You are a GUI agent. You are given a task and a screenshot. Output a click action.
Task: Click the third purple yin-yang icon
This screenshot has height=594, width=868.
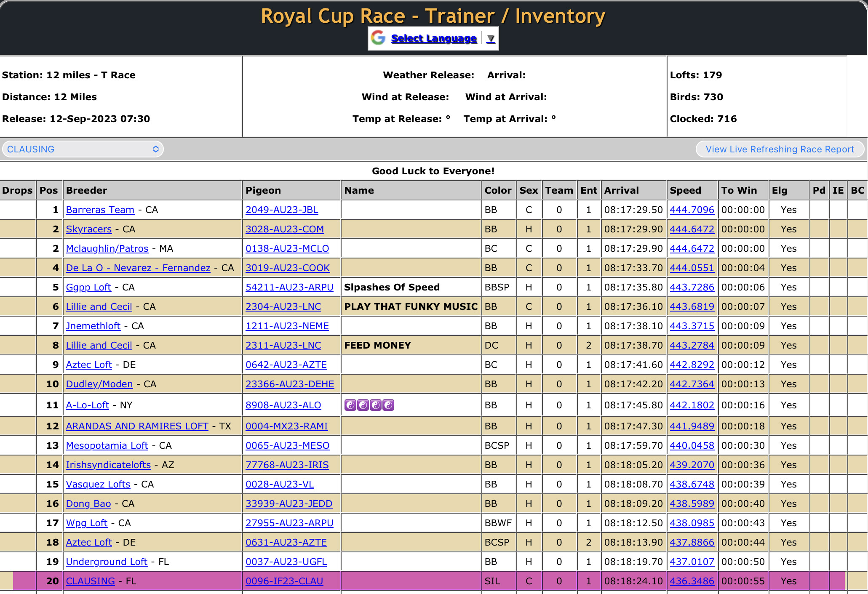click(x=376, y=405)
